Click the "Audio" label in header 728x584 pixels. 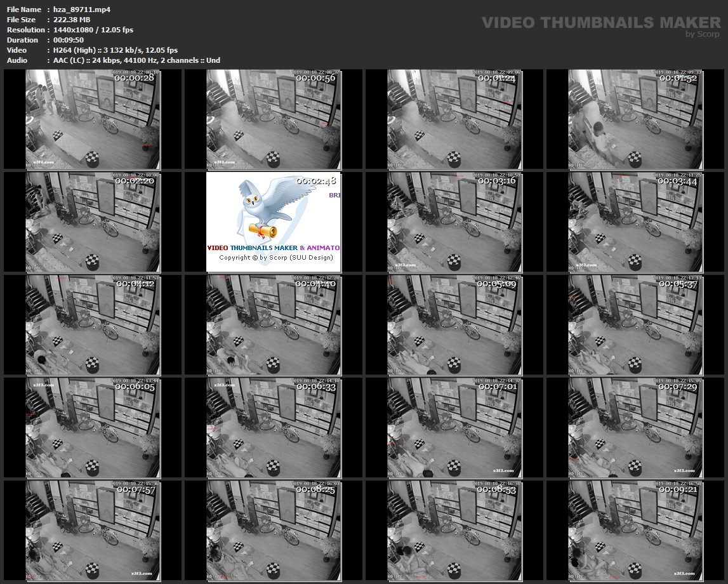click(17, 60)
